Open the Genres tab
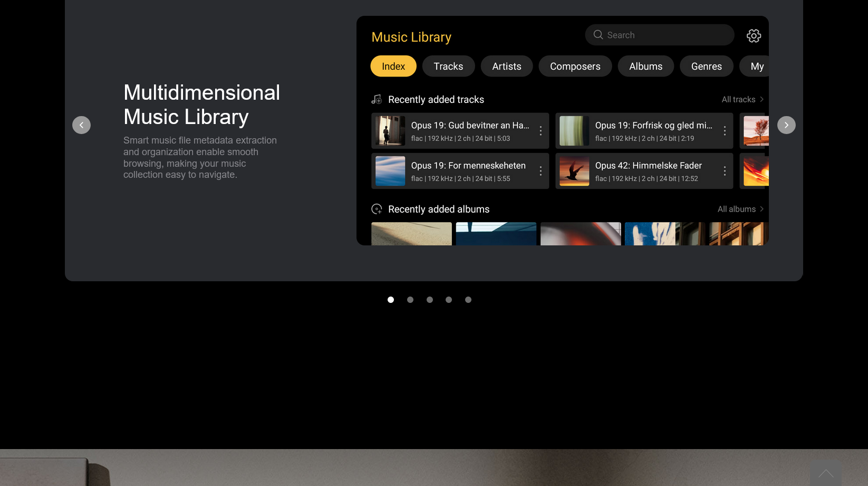Screen dimensions: 868x486 pos(706,66)
